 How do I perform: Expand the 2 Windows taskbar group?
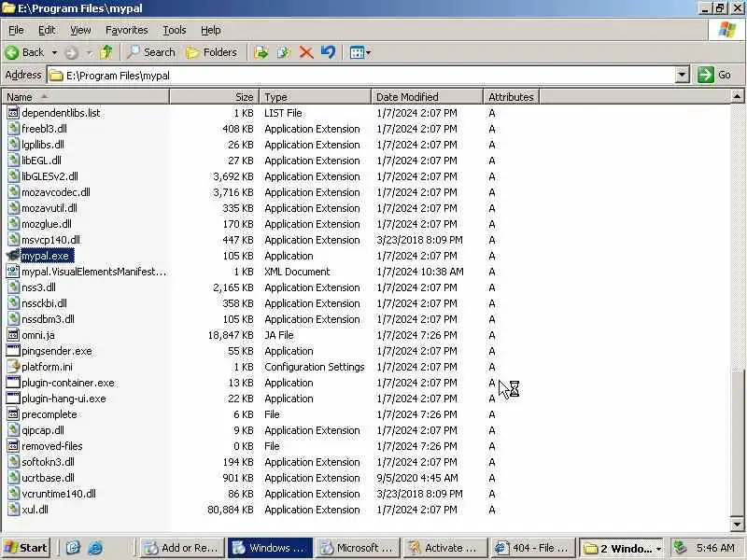coord(622,548)
